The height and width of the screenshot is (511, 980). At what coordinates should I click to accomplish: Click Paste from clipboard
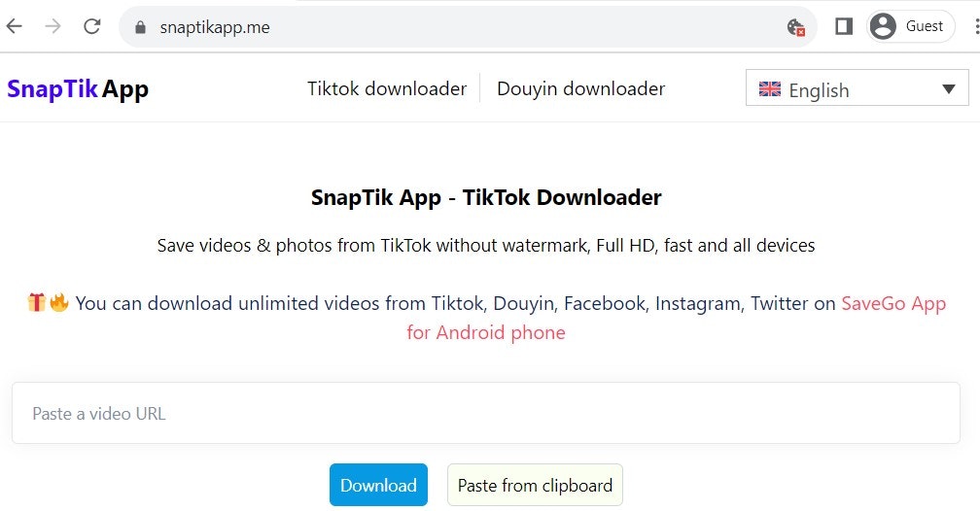tap(535, 486)
